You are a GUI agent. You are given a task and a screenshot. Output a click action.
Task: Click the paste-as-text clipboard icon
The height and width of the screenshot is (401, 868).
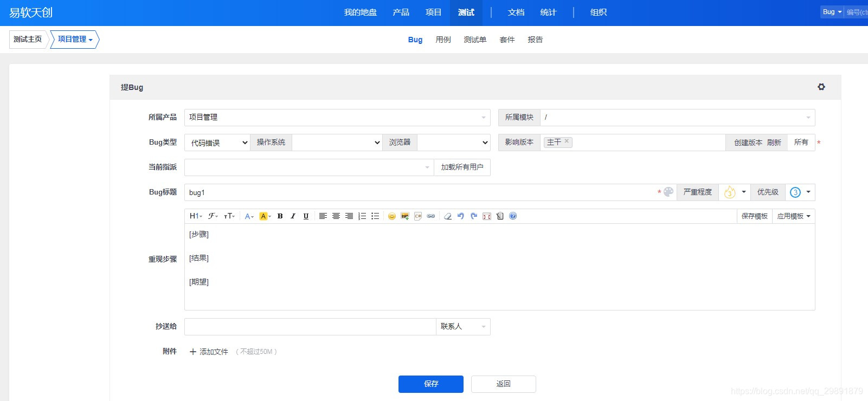(499, 216)
